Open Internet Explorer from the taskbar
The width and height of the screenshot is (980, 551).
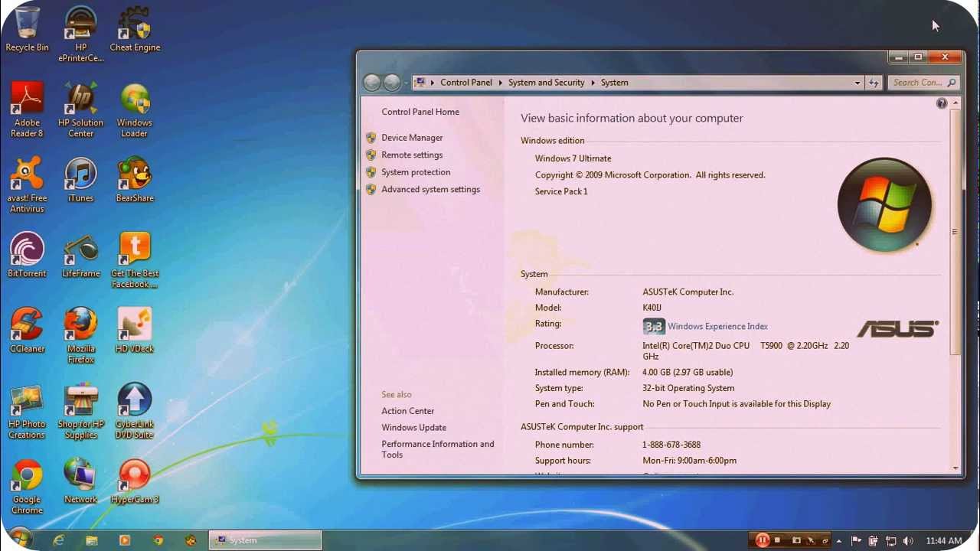point(58,540)
